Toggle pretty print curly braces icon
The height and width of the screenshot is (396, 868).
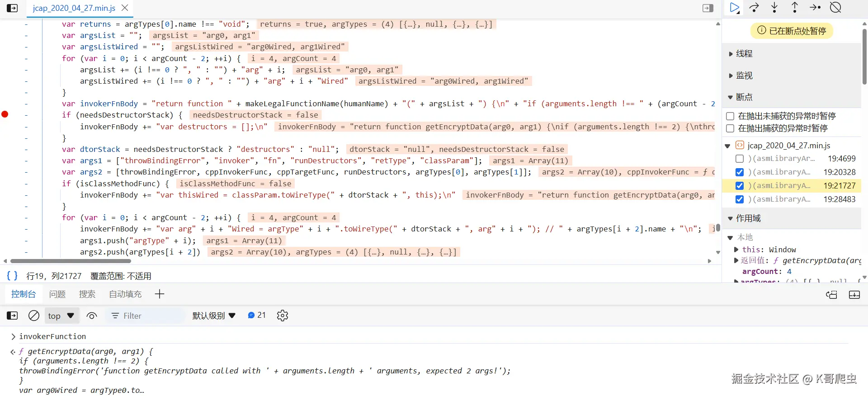click(x=12, y=275)
